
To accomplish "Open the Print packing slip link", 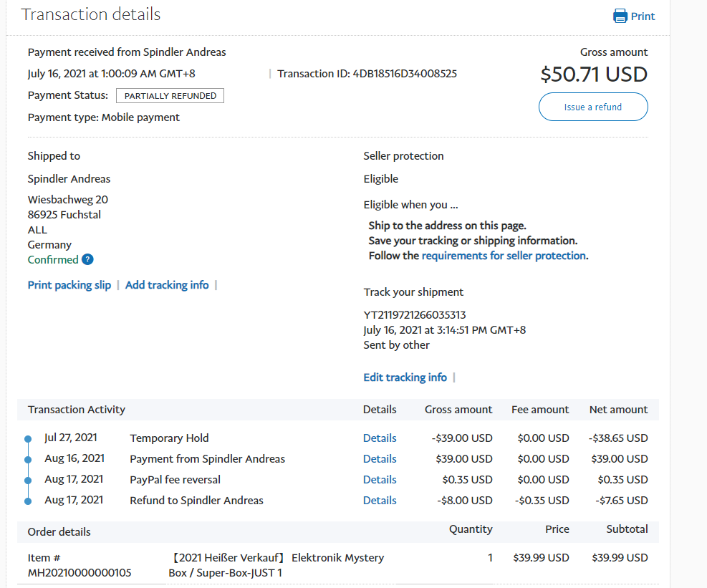I will pyautogui.click(x=69, y=285).
